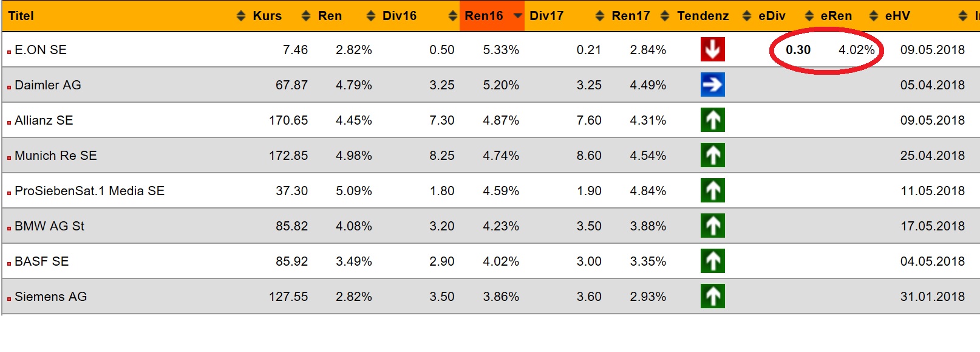The image size is (980, 352).
Task: Sort the table by Tendenz header
Action: pyautogui.click(x=703, y=16)
